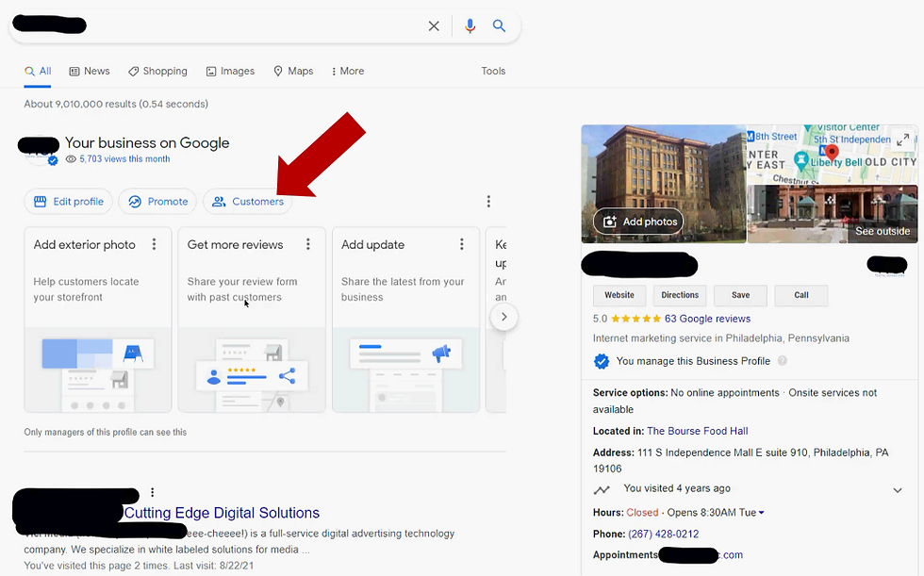Click the blue search magnifier icon
The width and height of the screenshot is (924, 576).
click(499, 25)
